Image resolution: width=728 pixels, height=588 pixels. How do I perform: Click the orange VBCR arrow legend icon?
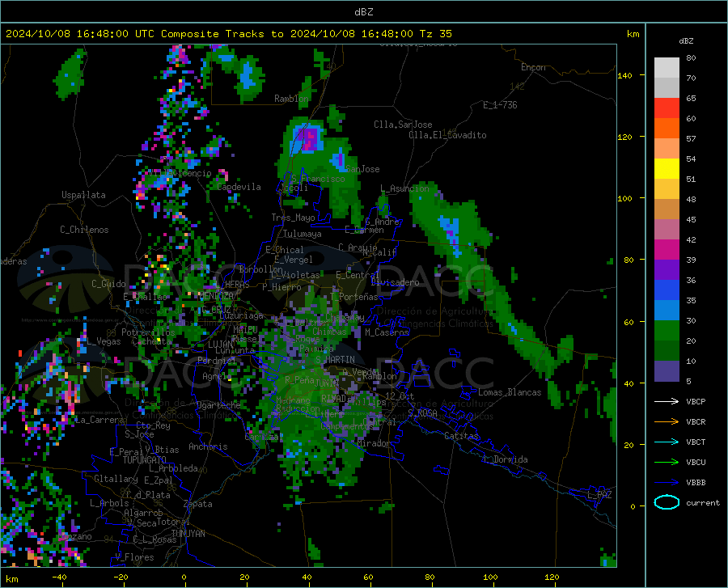coord(667,422)
